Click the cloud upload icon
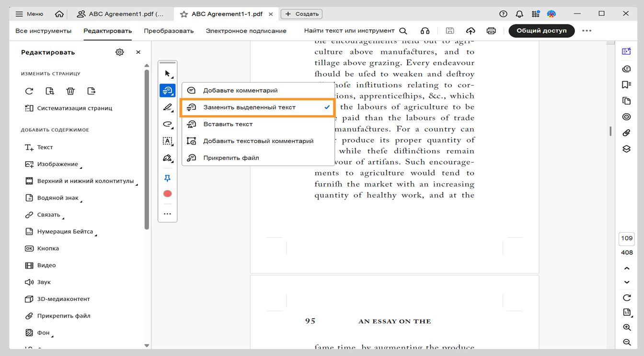Screen dimensions: 644x356 471,31
